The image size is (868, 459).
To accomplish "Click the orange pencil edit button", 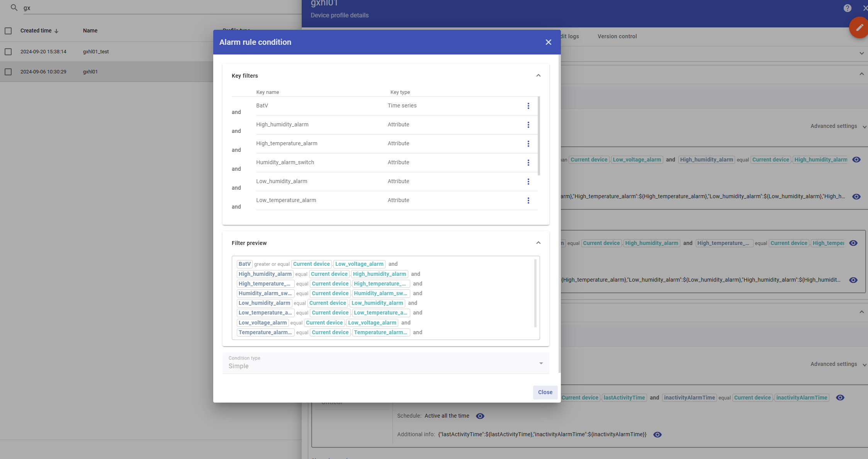I will click(859, 27).
